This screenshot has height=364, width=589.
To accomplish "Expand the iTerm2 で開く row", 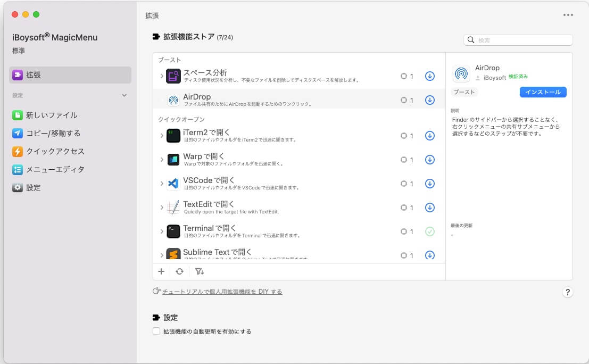I will click(x=162, y=136).
